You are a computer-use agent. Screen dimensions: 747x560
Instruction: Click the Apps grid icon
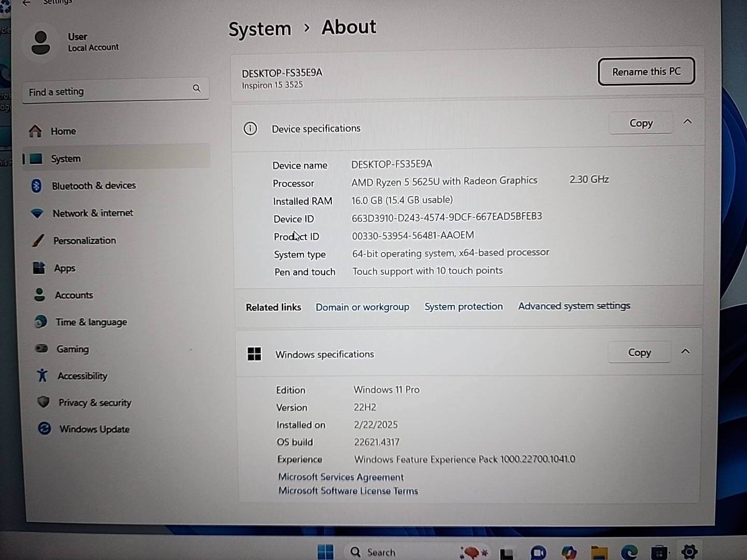point(39,268)
